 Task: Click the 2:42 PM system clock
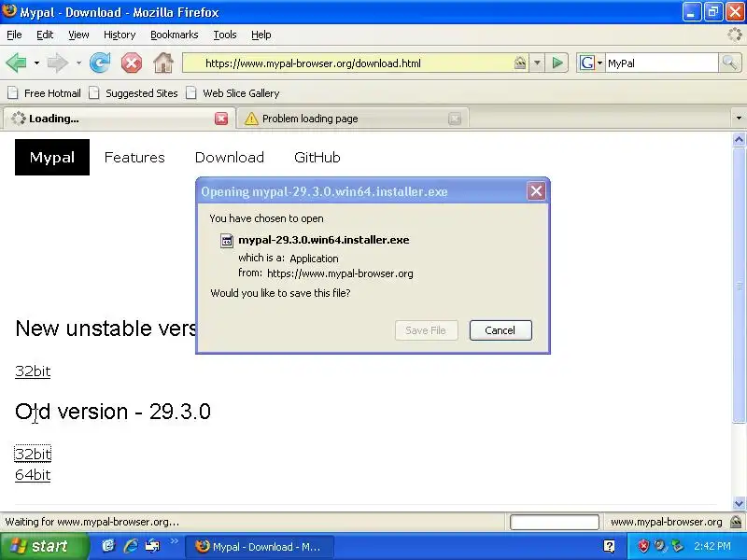tap(712, 546)
